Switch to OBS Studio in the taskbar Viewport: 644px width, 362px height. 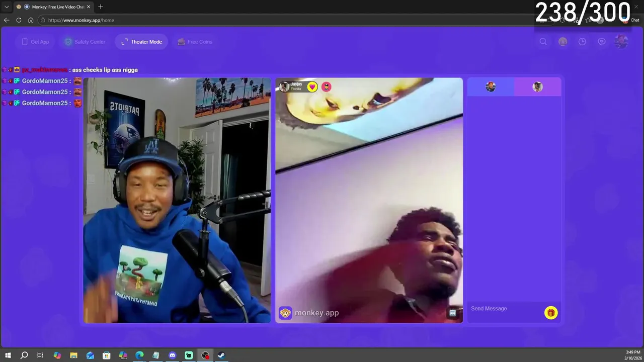click(205, 355)
